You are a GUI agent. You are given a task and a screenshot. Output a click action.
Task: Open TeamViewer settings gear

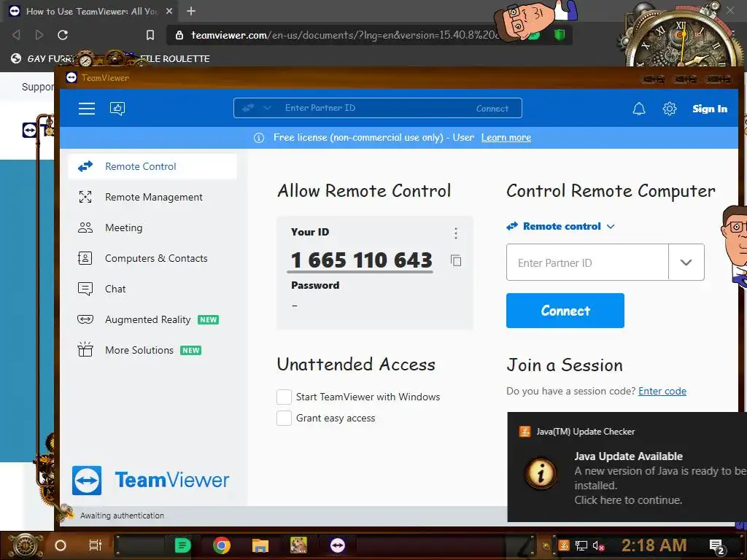670,109
